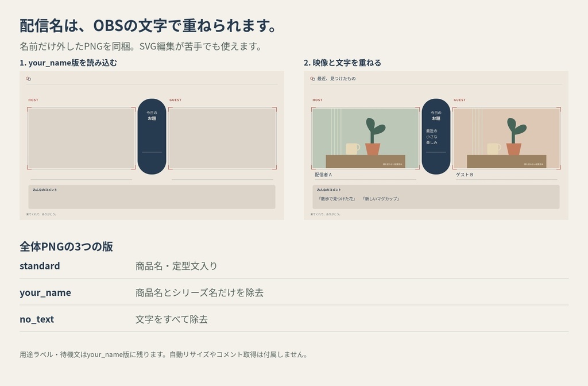
Task: Click the guest name ゲスト B
Action: tap(465, 175)
